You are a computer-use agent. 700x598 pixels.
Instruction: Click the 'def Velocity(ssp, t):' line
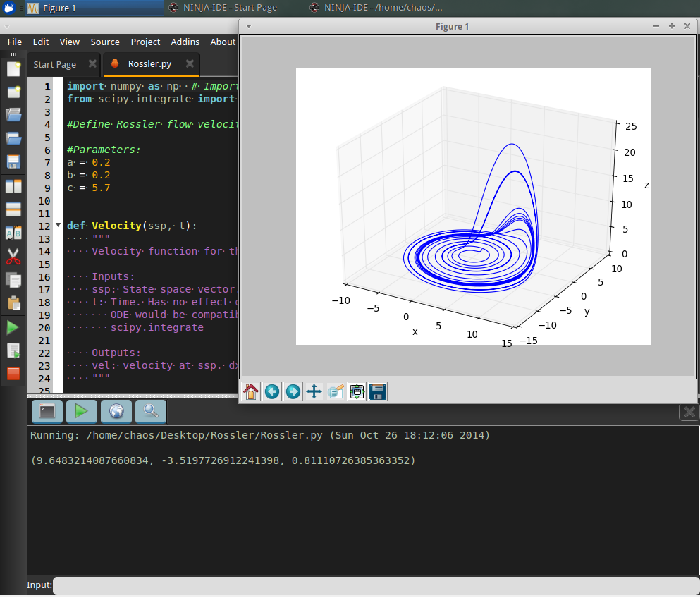pyautogui.click(x=132, y=226)
